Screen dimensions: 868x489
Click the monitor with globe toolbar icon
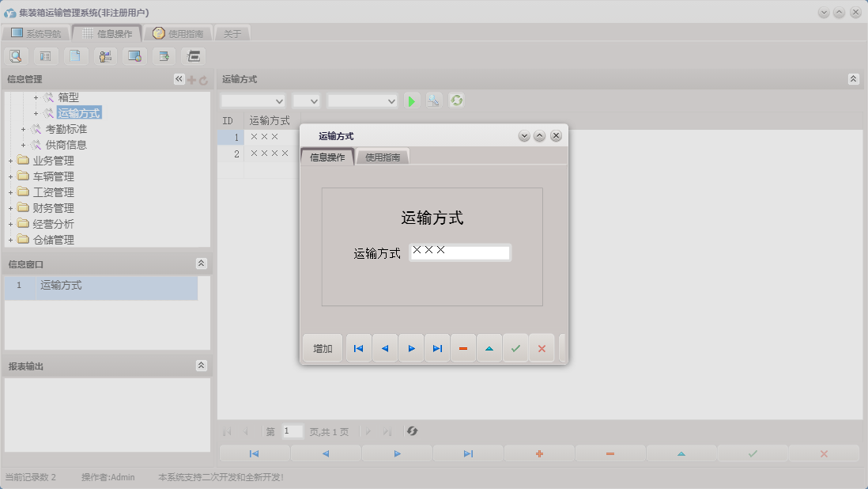point(134,56)
